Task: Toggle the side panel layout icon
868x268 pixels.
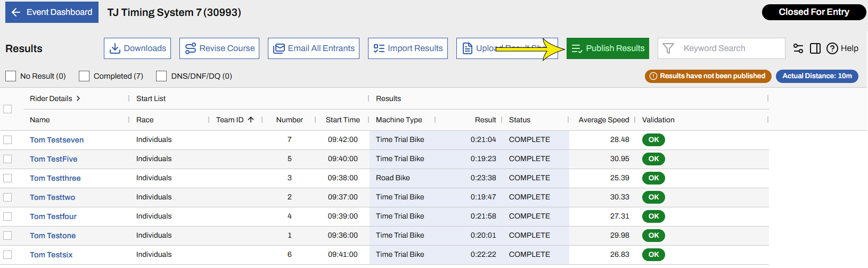Action: coord(815,48)
